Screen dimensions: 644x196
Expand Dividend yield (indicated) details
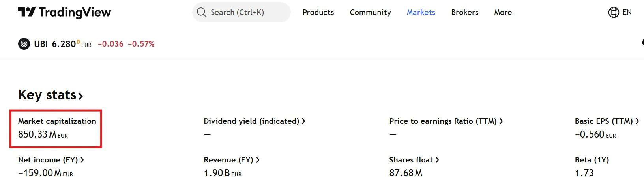pyautogui.click(x=303, y=121)
